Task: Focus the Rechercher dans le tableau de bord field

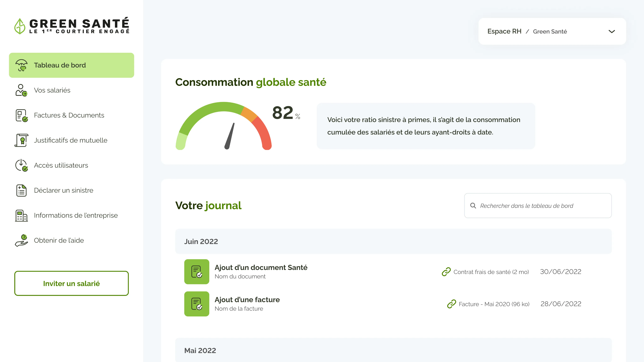Action: 538,206
